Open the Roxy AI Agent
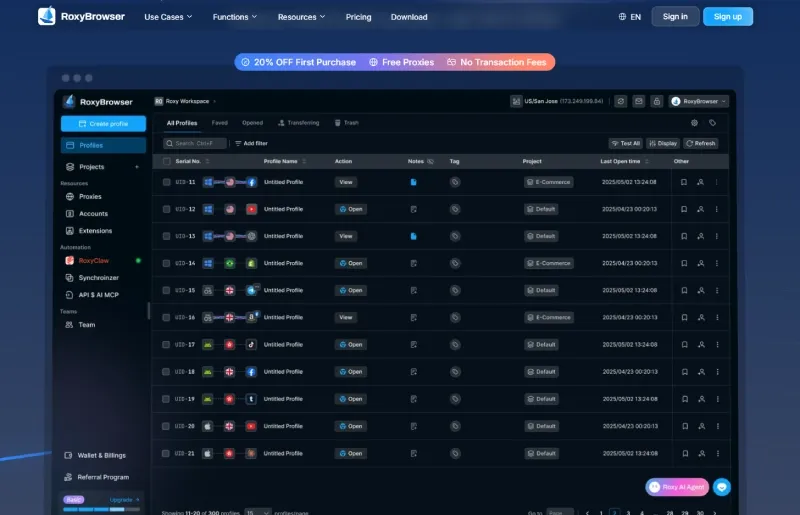This screenshot has height=515, width=800. tap(677, 487)
